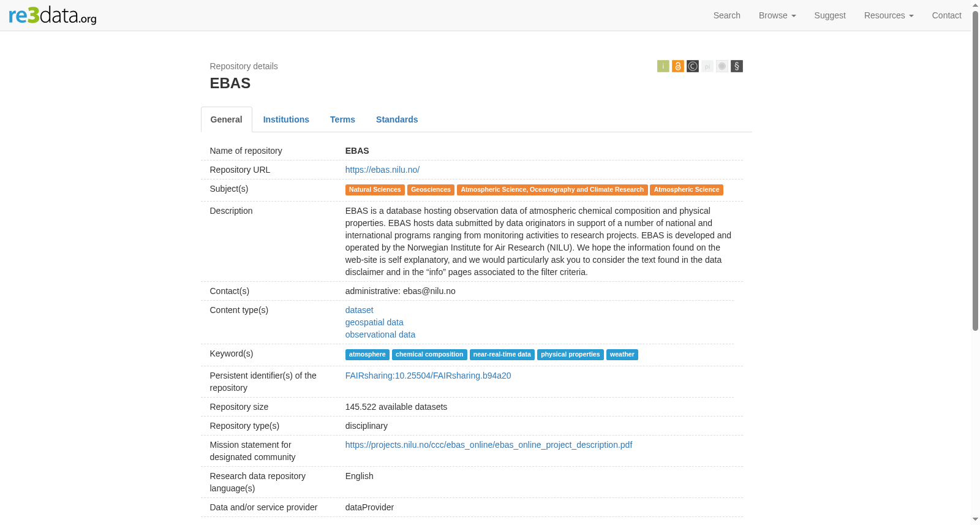Switch to the Institutions tab

point(286,119)
